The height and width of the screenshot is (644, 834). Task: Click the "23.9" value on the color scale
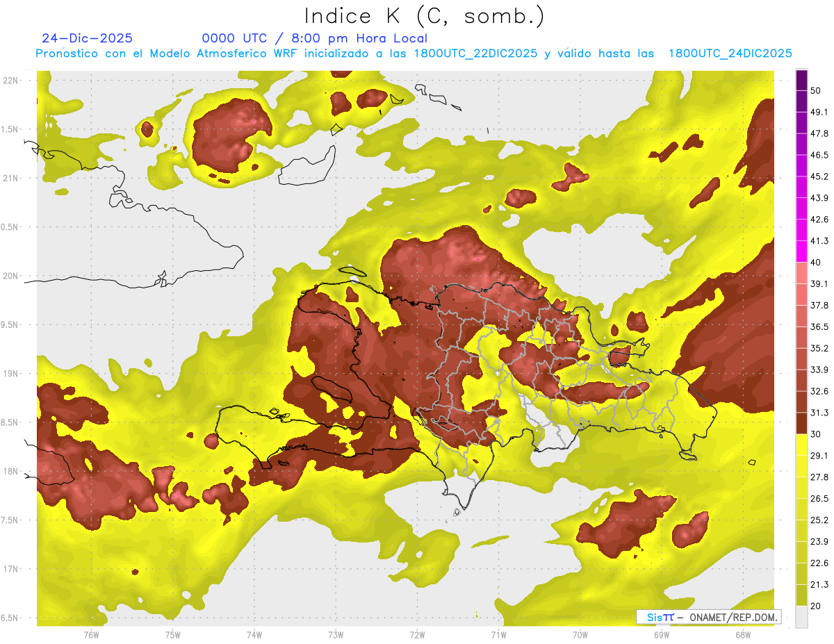coord(819,541)
